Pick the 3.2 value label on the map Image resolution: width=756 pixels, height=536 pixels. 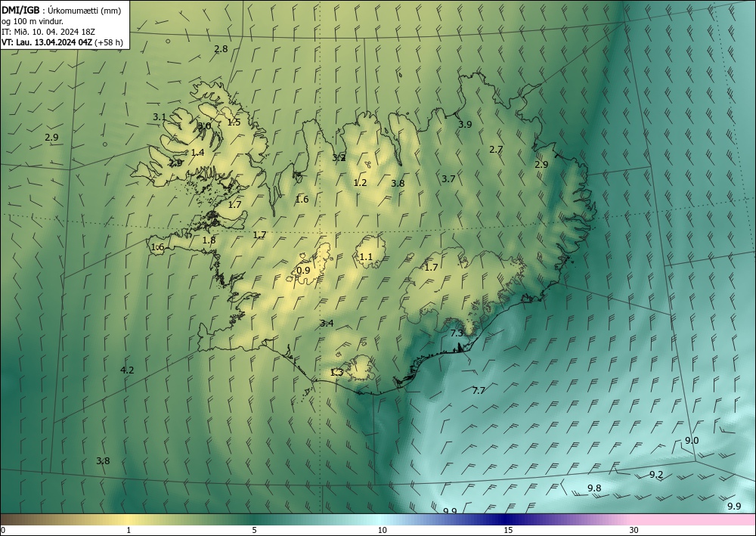tap(339, 157)
